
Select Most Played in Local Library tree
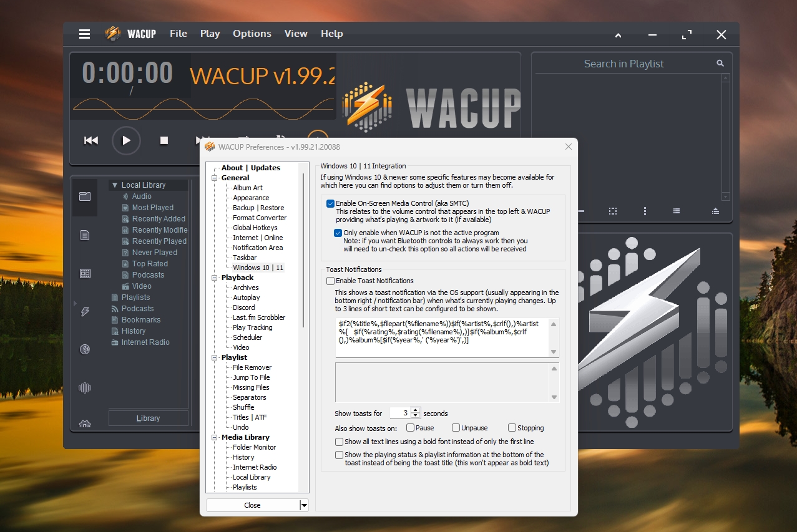pos(153,208)
